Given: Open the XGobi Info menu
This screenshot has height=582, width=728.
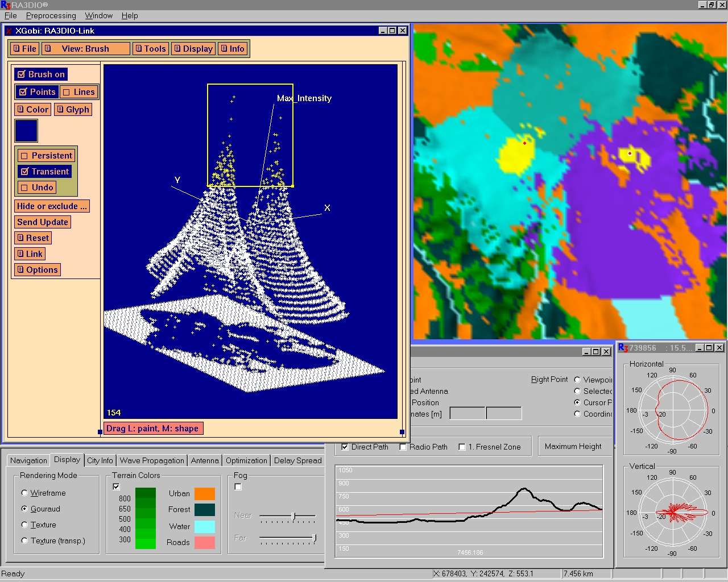Looking at the screenshot, I should (233, 49).
